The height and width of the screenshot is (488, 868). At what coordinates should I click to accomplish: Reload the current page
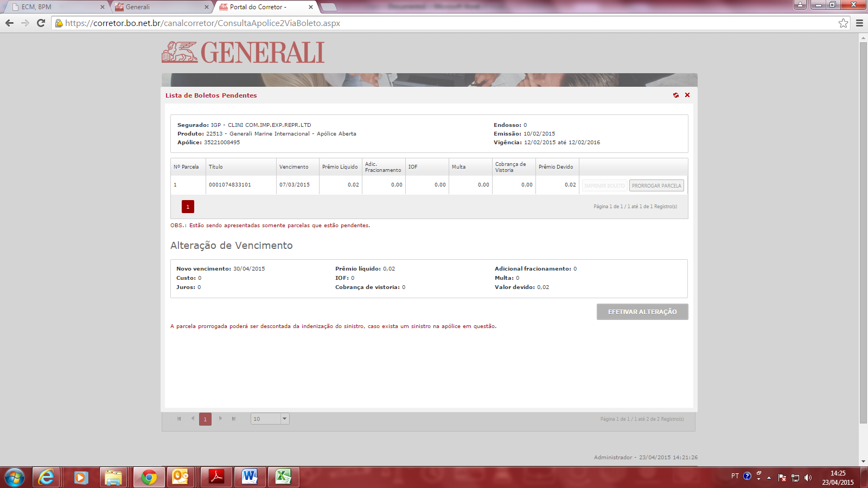41,23
